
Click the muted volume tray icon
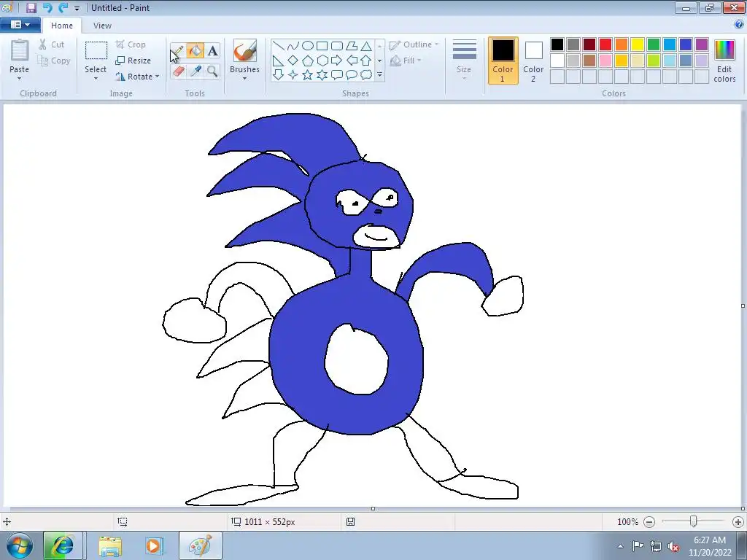tap(673, 546)
